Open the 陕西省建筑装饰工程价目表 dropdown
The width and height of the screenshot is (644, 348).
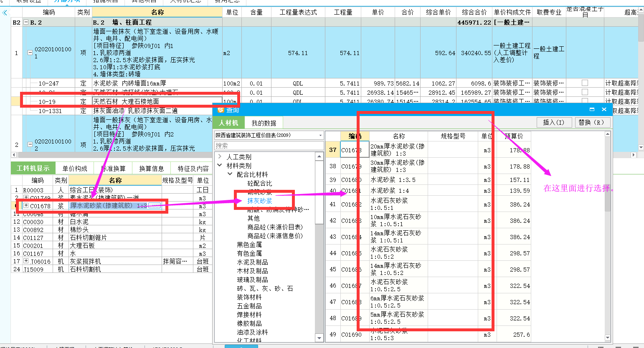[320, 136]
